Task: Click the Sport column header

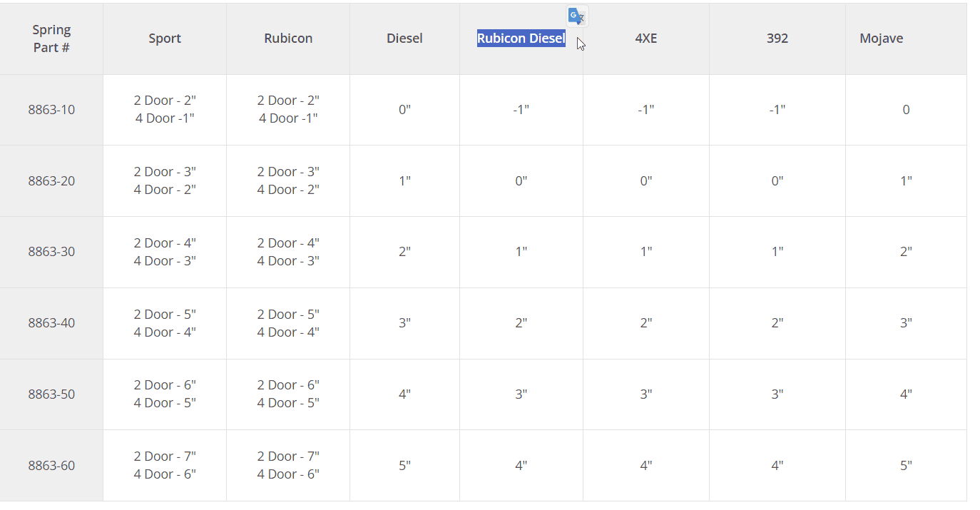Action: [165, 39]
